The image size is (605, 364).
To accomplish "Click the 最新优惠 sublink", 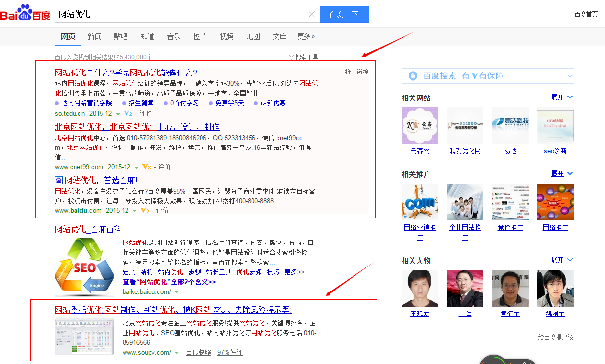I will (273, 103).
